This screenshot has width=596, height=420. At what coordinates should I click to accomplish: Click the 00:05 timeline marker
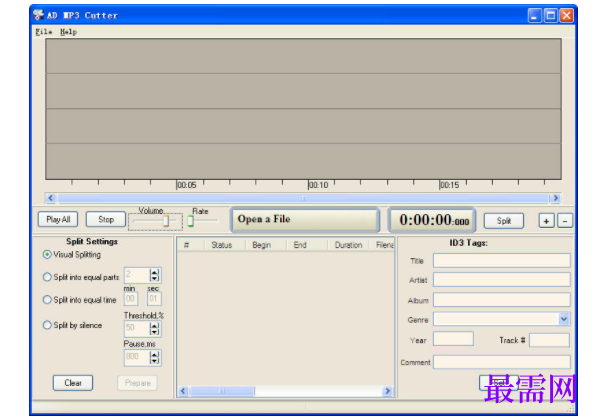[x=187, y=185]
